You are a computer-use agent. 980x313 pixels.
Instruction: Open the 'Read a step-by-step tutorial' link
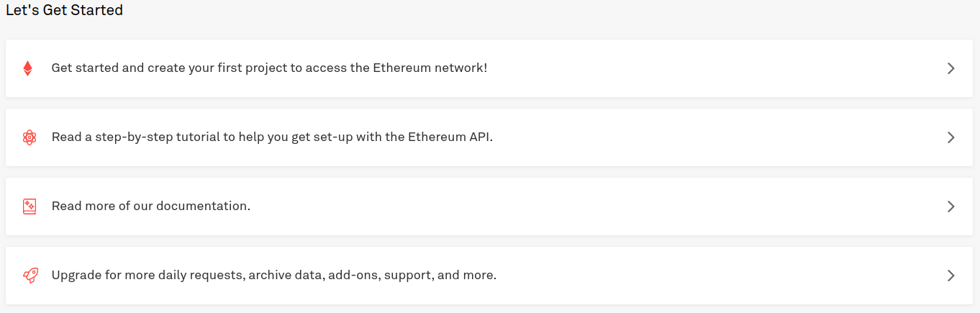[x=272, y=137]
